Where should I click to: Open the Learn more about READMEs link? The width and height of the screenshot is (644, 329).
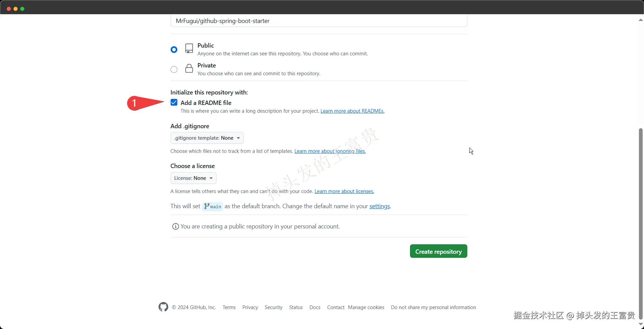point(352,111)
